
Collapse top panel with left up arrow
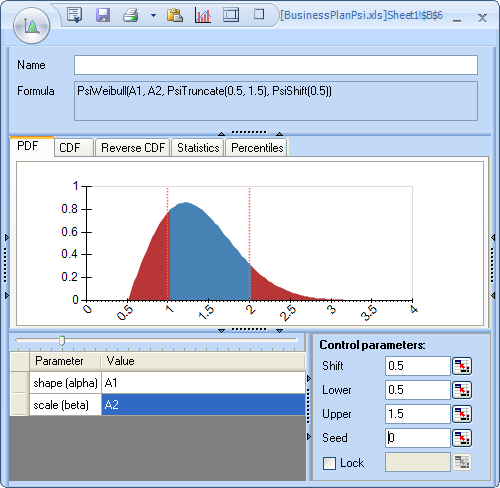[x=221, y=134]
